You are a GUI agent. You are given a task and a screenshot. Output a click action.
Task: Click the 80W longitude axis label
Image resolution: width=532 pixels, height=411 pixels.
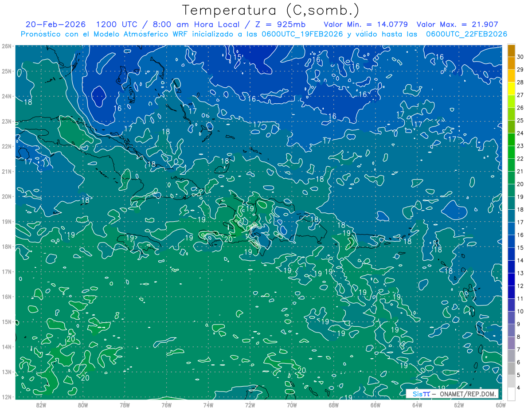[x=83, y=404]
